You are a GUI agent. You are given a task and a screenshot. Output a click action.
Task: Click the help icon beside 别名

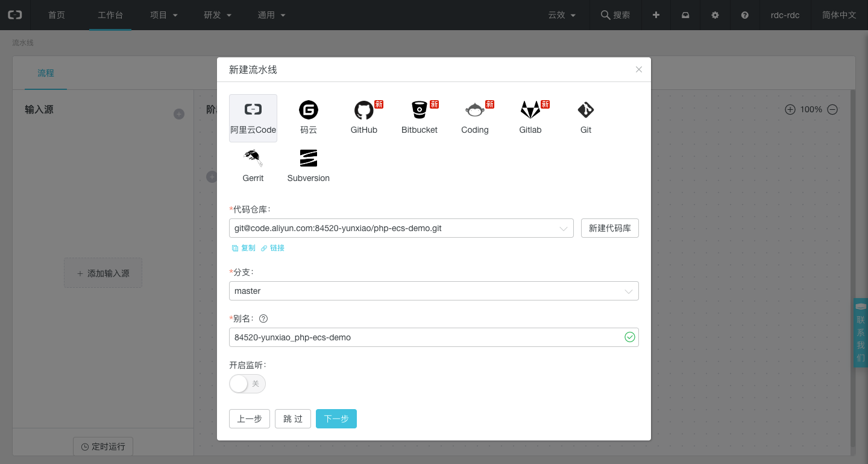coord(263,319)
